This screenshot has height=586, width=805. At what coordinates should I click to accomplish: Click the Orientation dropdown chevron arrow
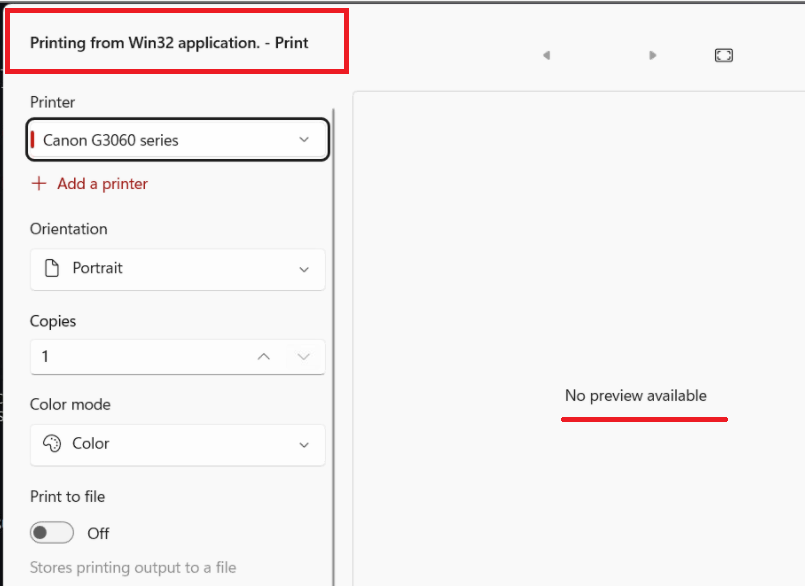(304, 270)
